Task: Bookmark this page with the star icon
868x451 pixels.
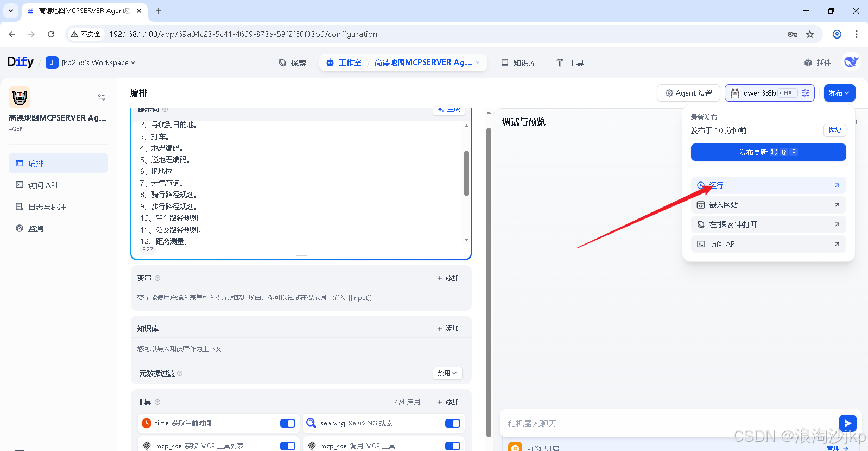Action: coord(810,34)
